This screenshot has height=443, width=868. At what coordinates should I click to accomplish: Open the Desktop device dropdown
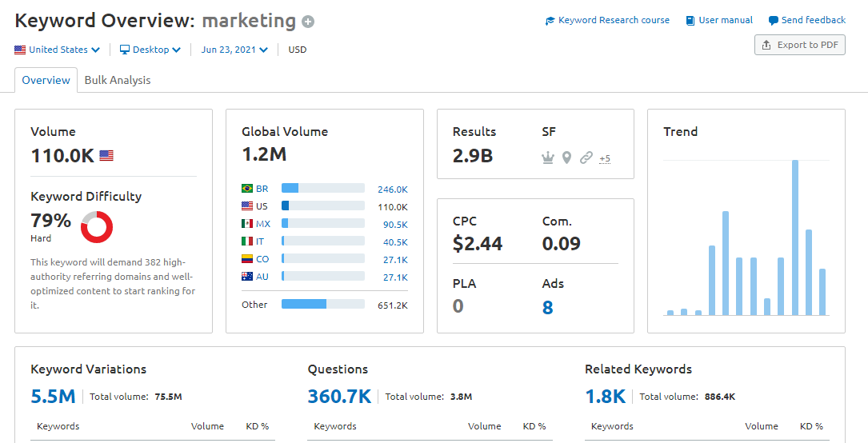(150, 50)
